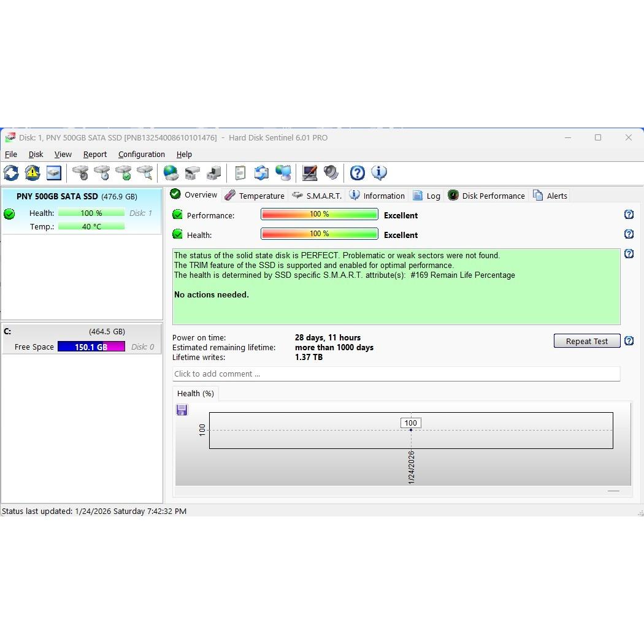Click the refresh icon in the toolbar

tap(11, 173)
